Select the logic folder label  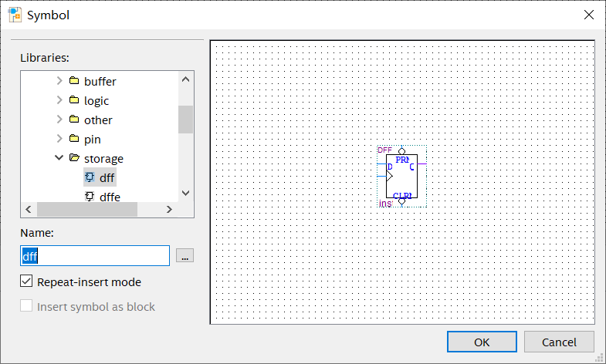coord(96,101)
